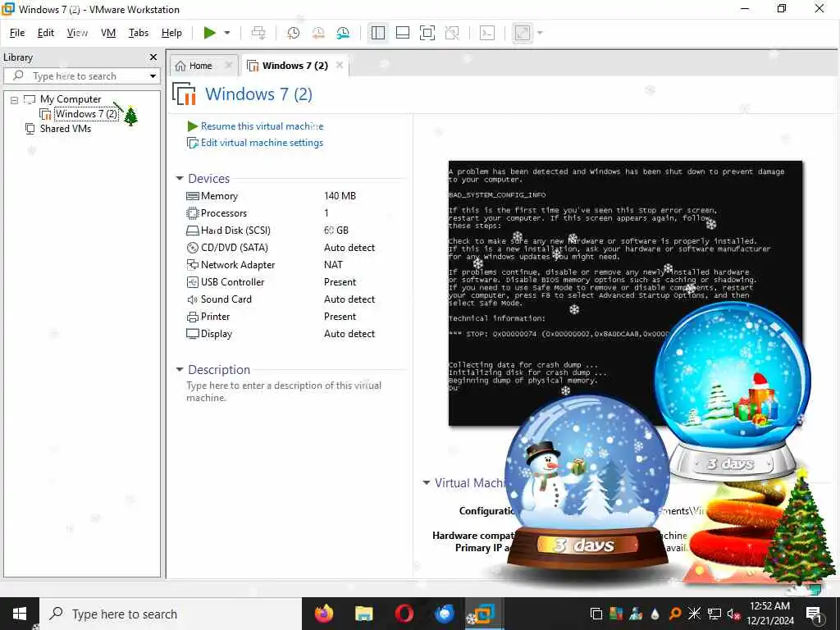840x630 pixels.
Task: Click the VMware Workstation taskbar icon
Action: (x=484, y=614)
